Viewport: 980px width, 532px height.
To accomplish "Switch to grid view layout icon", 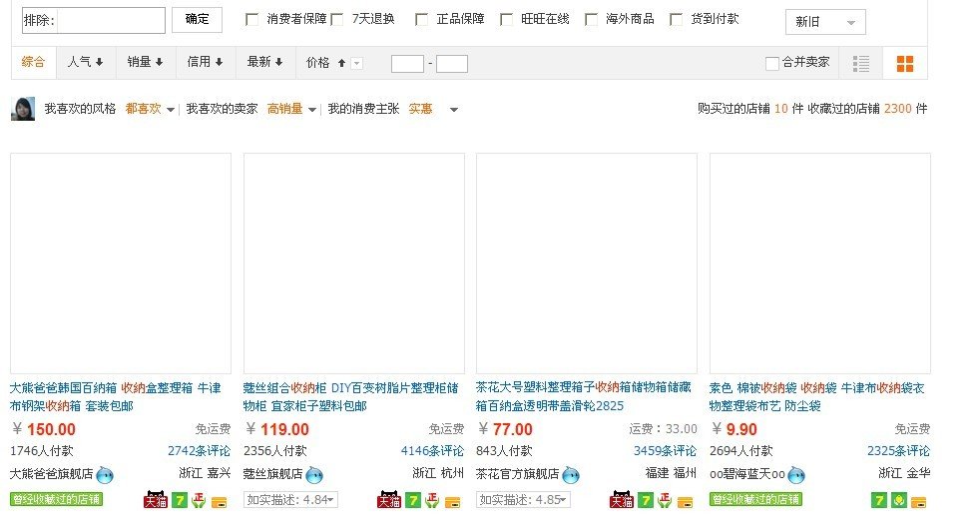I will pyautogui.click(x=904, y=64).
